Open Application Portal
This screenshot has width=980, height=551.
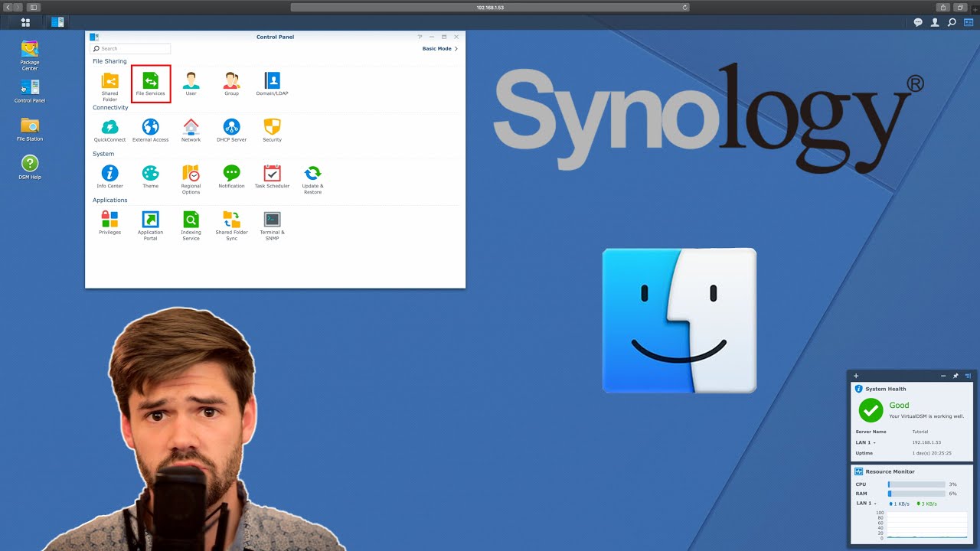[x=151, y=226]
